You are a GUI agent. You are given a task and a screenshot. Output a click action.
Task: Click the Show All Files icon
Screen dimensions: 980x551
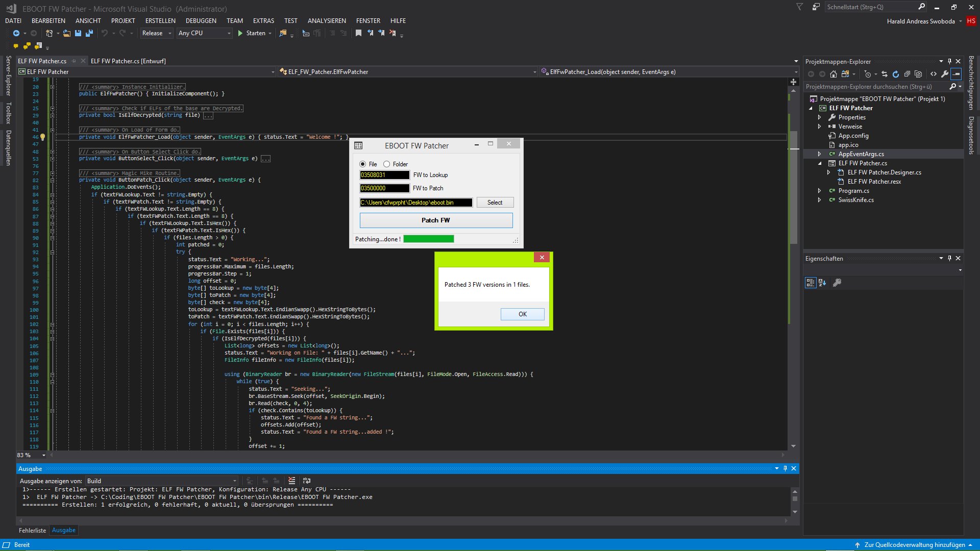[918, 74]
